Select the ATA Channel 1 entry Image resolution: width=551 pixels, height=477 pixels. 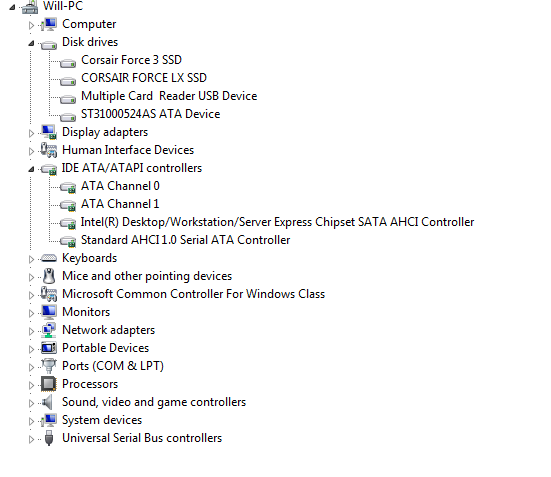(120, 204)
